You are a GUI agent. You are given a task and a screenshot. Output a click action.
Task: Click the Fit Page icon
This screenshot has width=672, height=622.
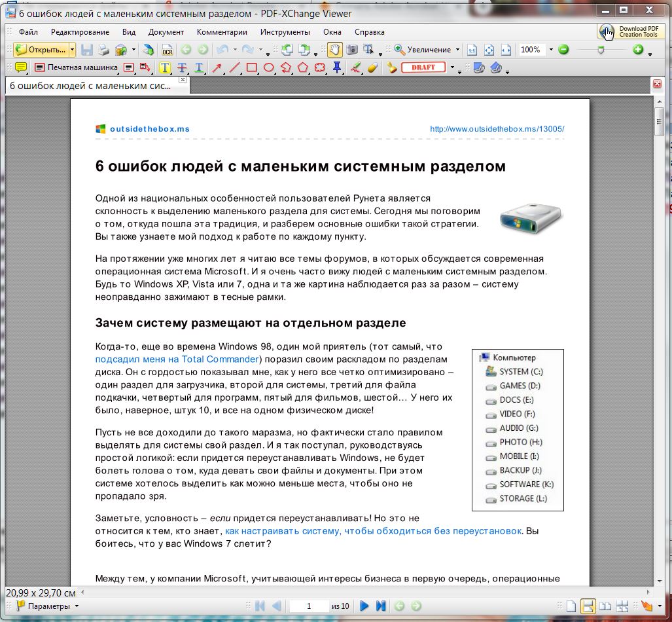tap(489, 50)
